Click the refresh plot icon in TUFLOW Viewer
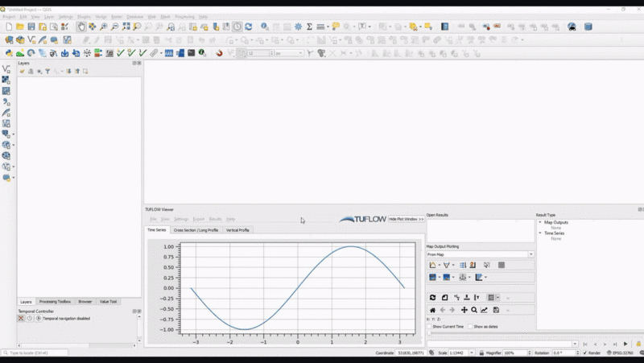The width and height of the screenshot is (644, 363). pos(433,298)
